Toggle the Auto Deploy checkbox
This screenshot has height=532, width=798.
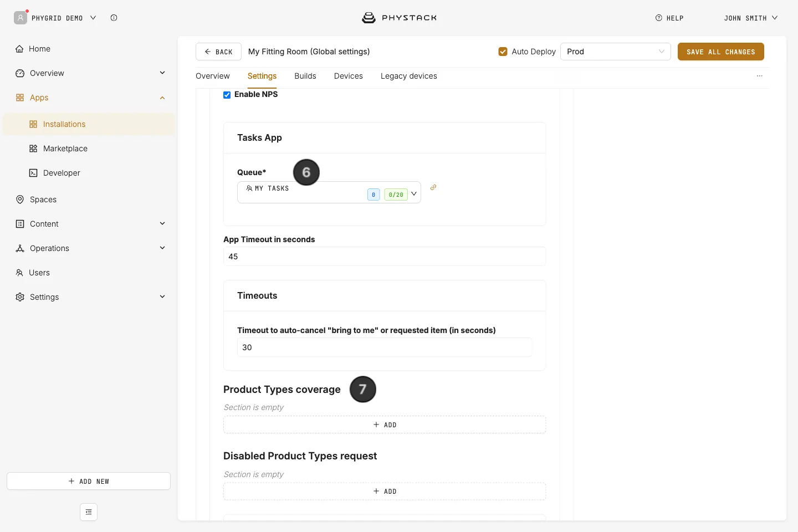click(x=503, y=52)
